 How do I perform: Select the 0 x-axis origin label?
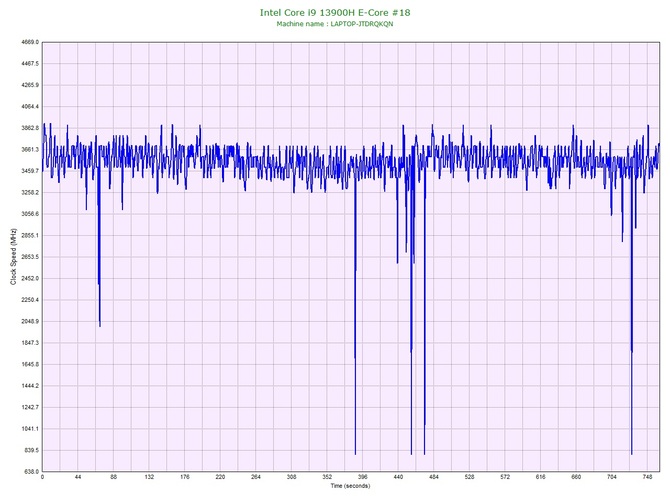pos(42,478)
